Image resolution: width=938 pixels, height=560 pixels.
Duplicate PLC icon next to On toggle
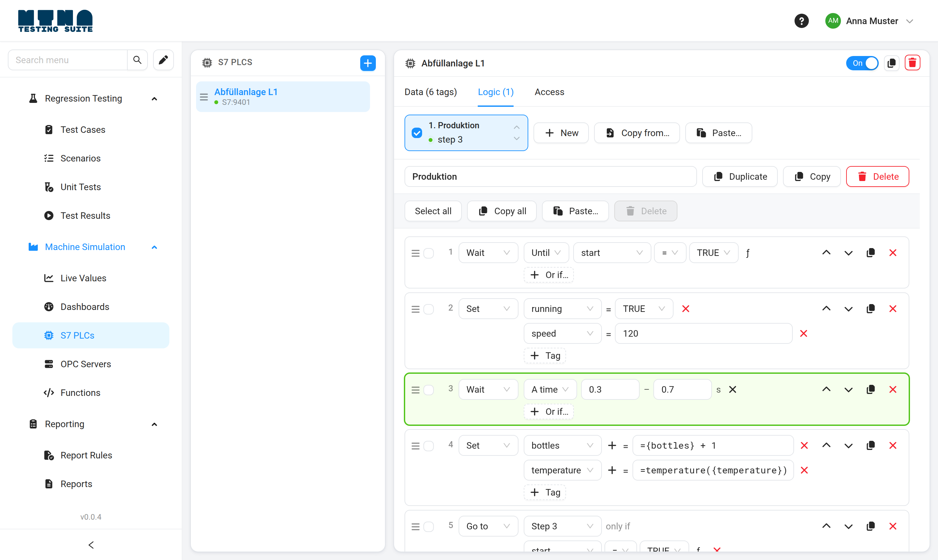(x=891, y=63)
